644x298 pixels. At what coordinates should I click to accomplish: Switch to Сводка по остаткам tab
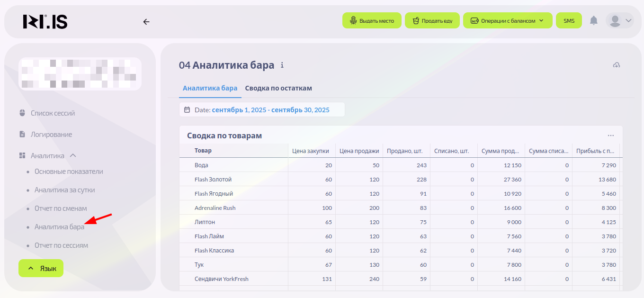(278, 88)
